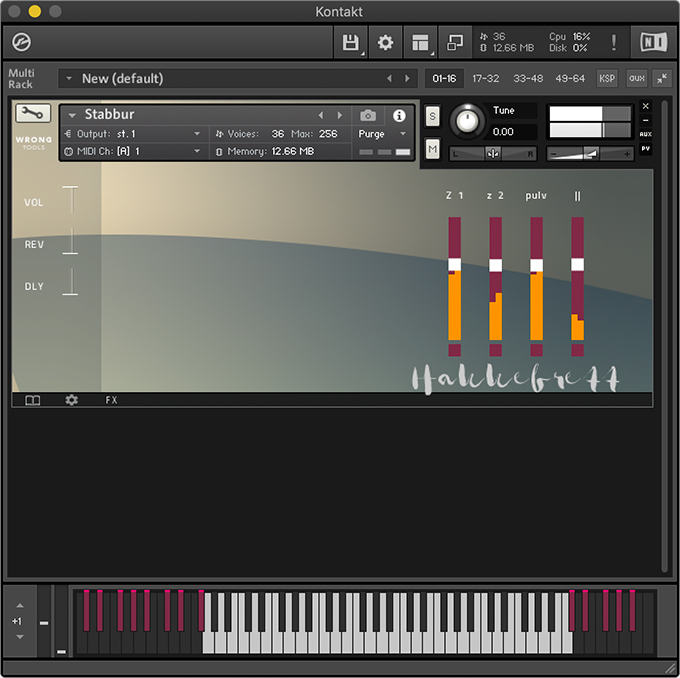Click the Memory 12.66 MB readout
The image size is (680, 678).
293,151
